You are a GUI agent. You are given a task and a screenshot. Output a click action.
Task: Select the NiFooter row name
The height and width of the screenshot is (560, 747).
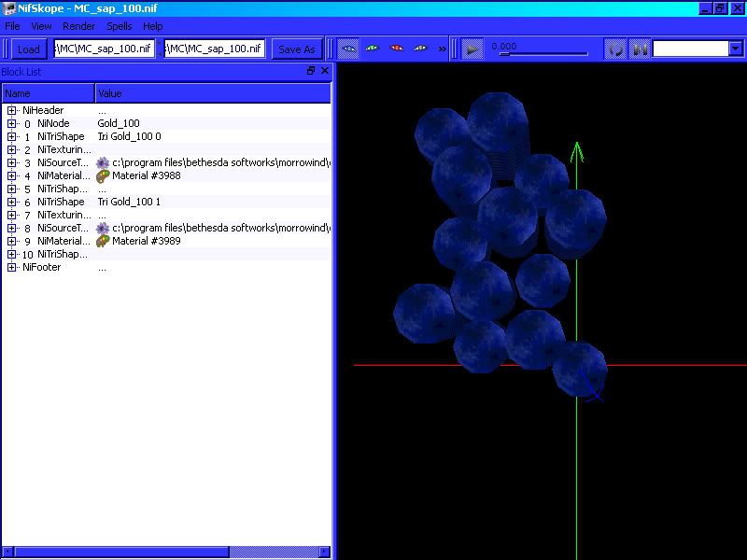[x=41, y=267]
